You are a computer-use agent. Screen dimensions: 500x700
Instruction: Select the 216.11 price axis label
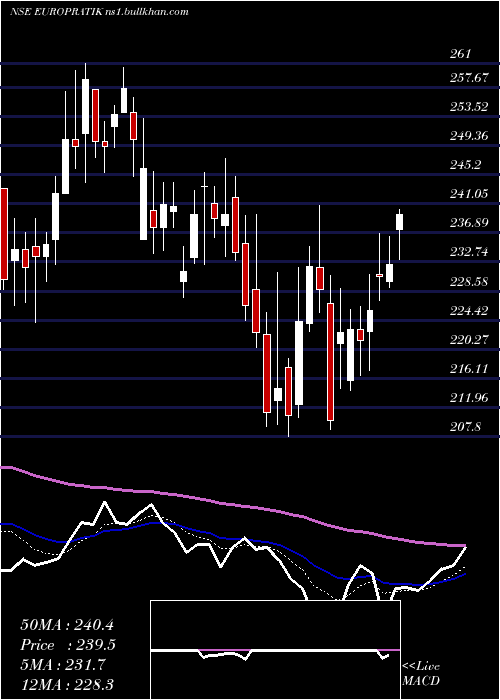coord(469,369)
